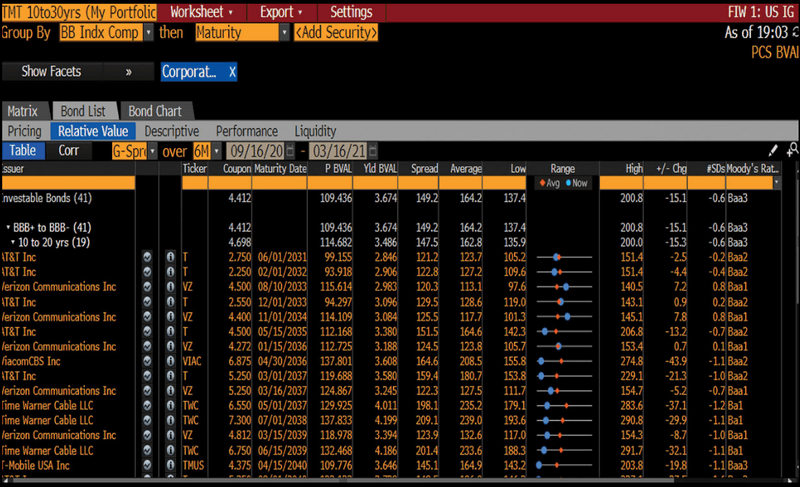Click the range bar for Verizon 4.400 11/01/2034
This screenshot has height=487, width=800.
coord(564,317)
